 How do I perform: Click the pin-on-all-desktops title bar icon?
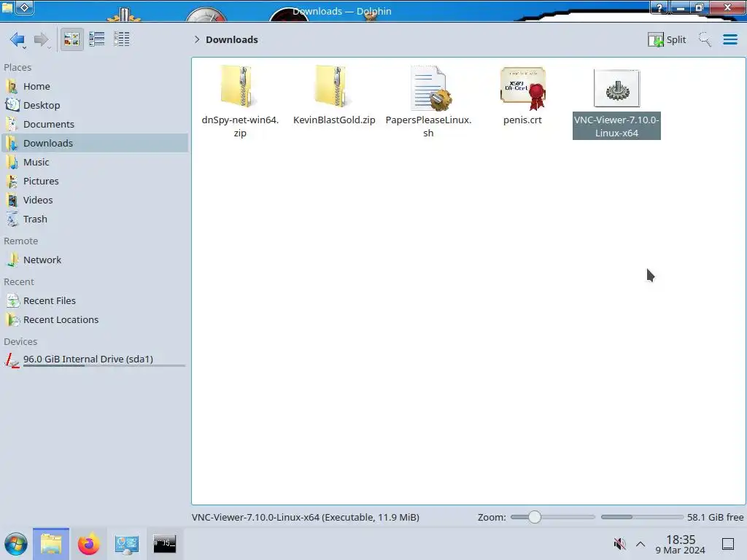tap(25, 7)
